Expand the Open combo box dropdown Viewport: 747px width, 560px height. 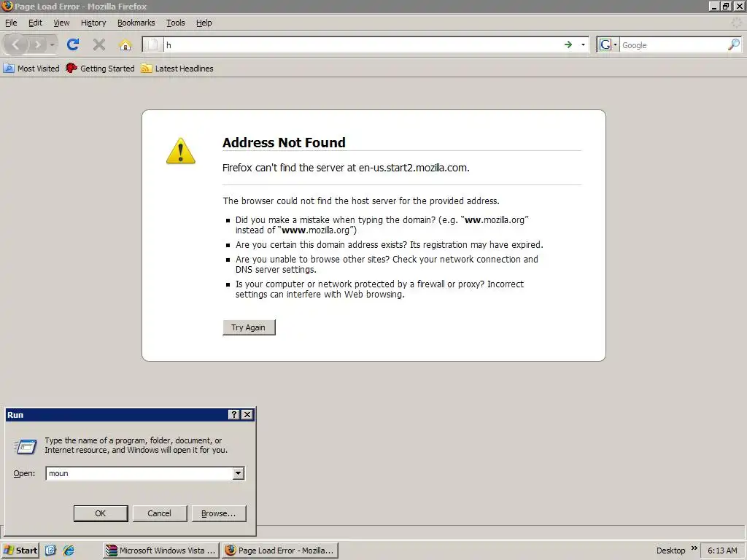[239, 473]
